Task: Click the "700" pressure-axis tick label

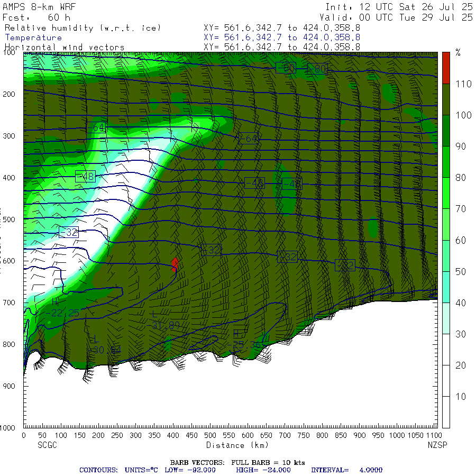Action: point(9,303)
